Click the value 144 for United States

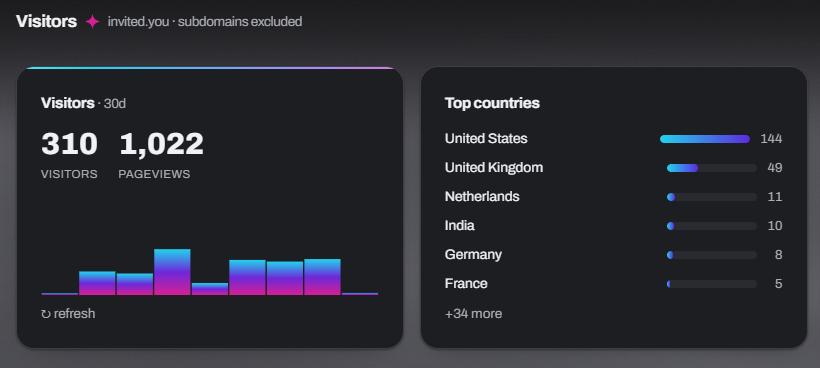click(x=771, y=139)
